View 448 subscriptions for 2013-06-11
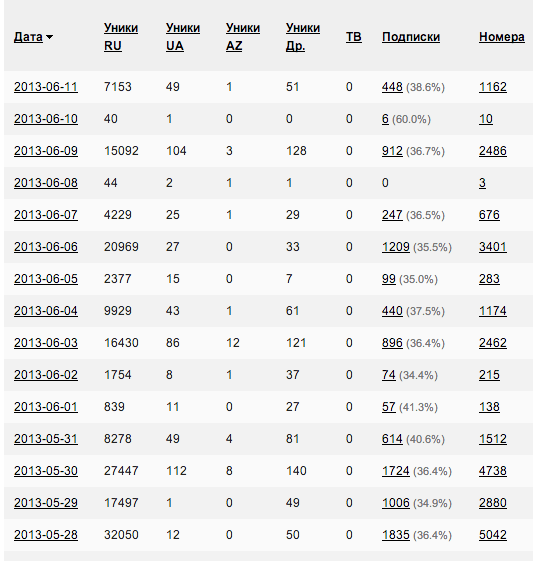Image resolution: width=533 pixels, height=561 pixels. [x=392, y=87]
